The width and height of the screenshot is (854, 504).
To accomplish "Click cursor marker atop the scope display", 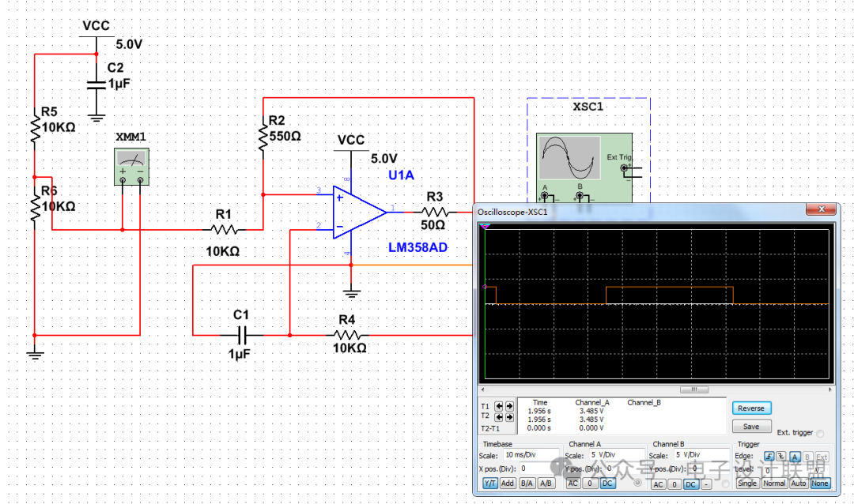I will (485, 226).
